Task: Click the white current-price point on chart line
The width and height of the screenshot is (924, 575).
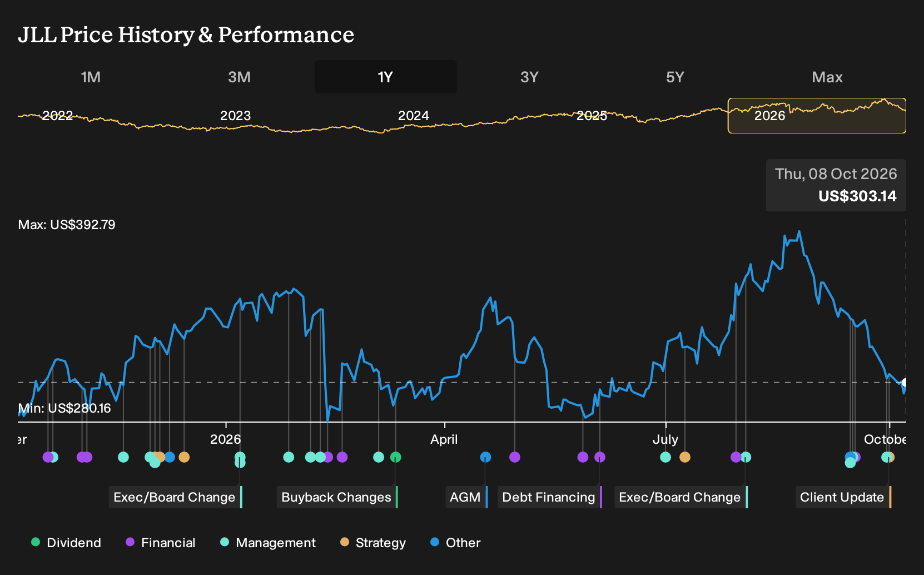Action: pos(905,383)
